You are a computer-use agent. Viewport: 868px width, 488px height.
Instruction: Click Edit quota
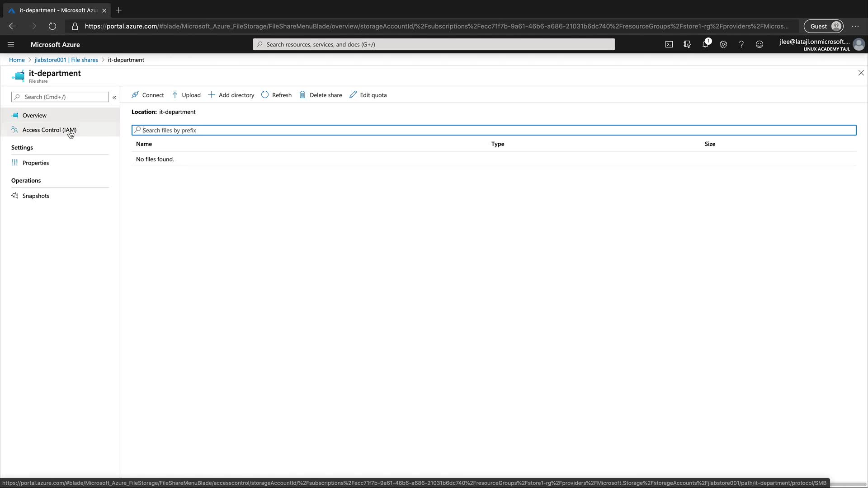(x=368, y=95)
